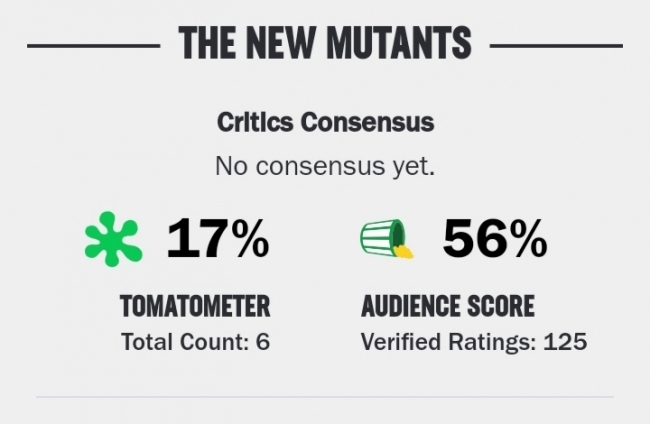Open the AUDIENCE SCORE label
Viewport: 650px width, 424px height.
448,306
